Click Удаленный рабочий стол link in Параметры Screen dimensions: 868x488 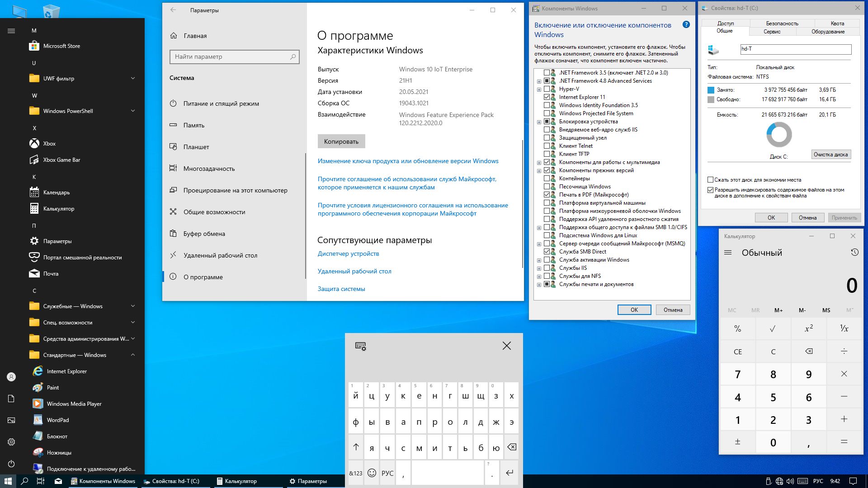(x=355, y=271)
